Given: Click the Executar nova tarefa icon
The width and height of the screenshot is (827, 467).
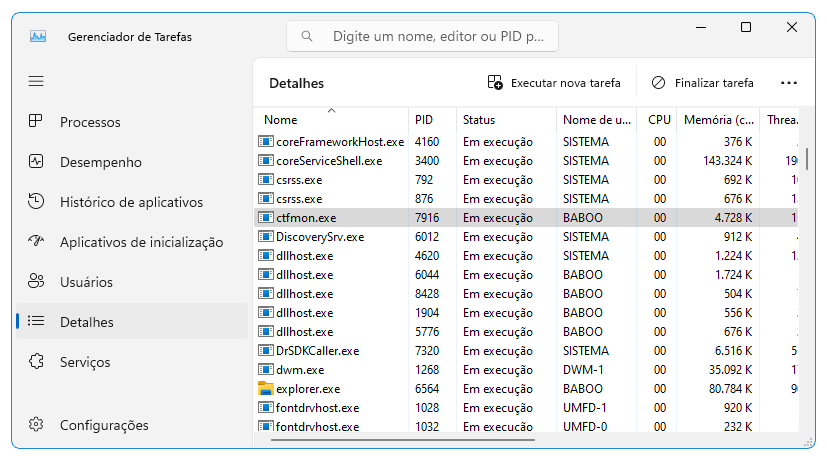Looking at the screenshot, I should [495, 83].
